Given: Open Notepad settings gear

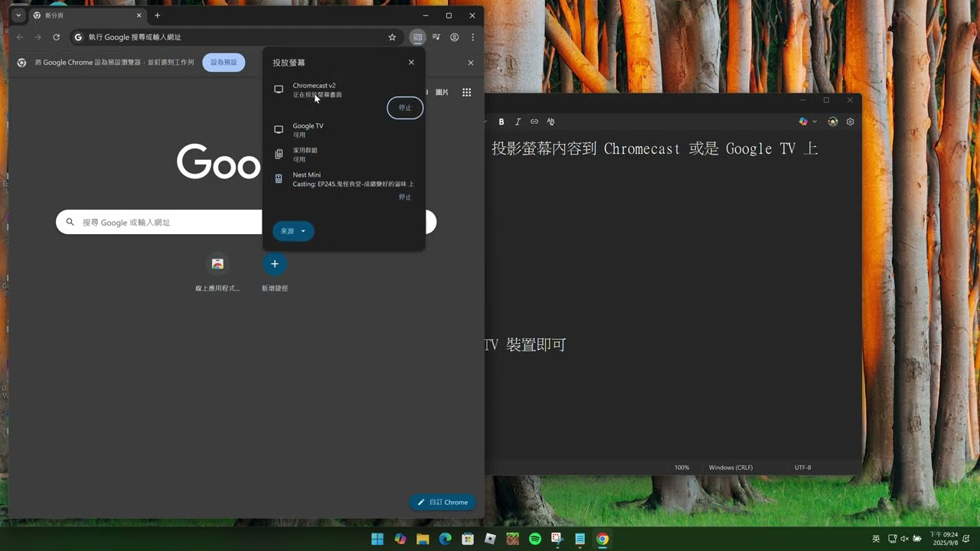Looking at the screenshot, I should (850, 122).
